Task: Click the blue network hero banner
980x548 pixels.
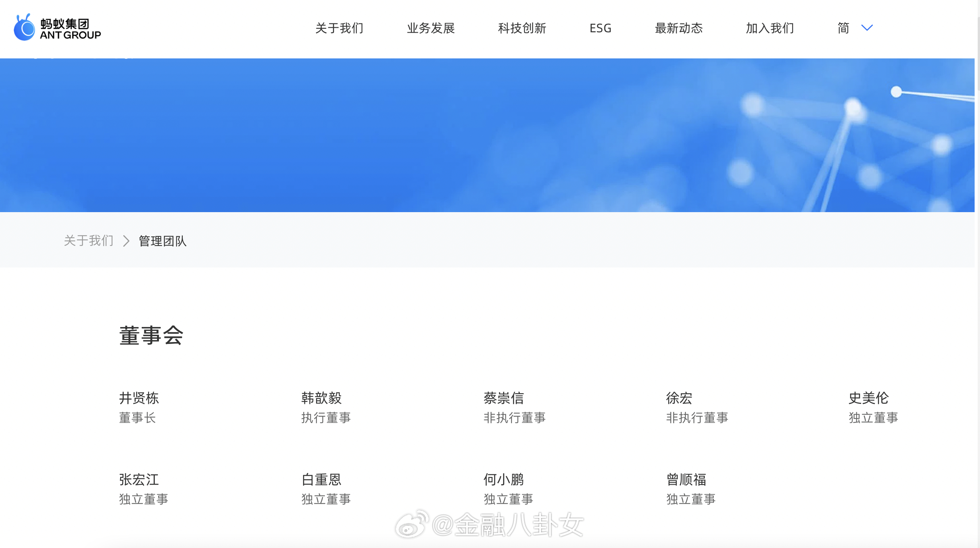Action: (x=487, y=135)
